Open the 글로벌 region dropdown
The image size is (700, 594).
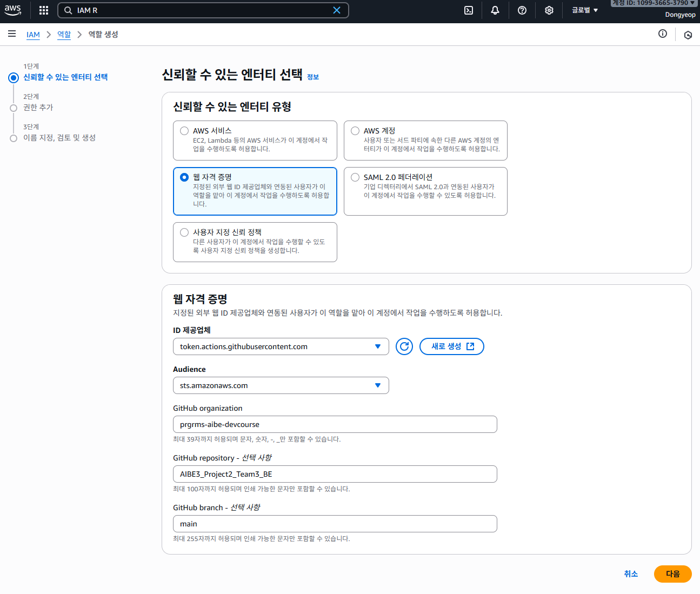coord(585,10)
